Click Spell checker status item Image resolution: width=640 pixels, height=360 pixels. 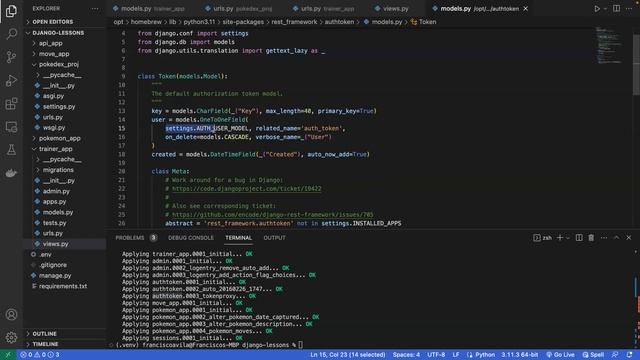point(593,355)
